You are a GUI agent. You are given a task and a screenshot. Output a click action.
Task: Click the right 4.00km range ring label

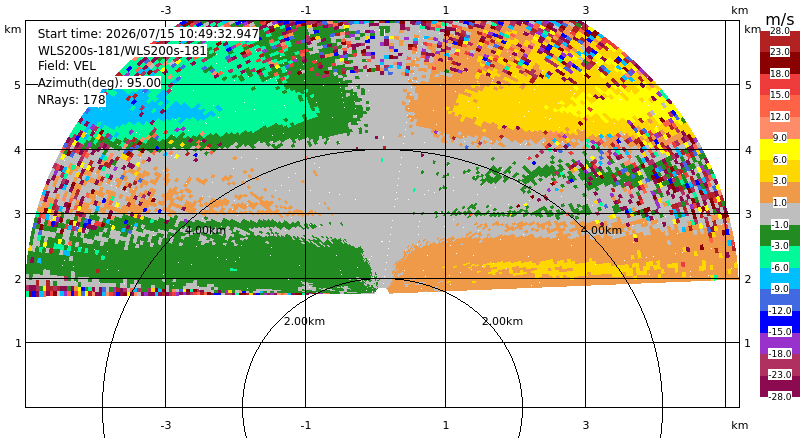[602, 230]
